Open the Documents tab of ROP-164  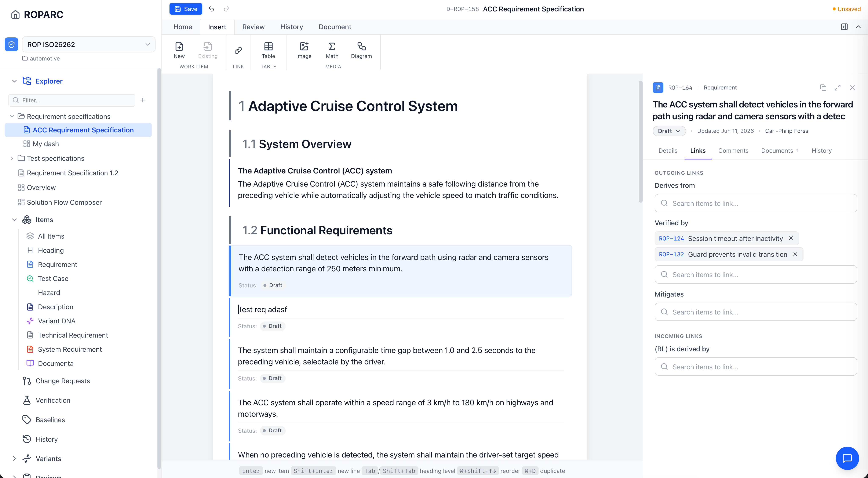780,151
